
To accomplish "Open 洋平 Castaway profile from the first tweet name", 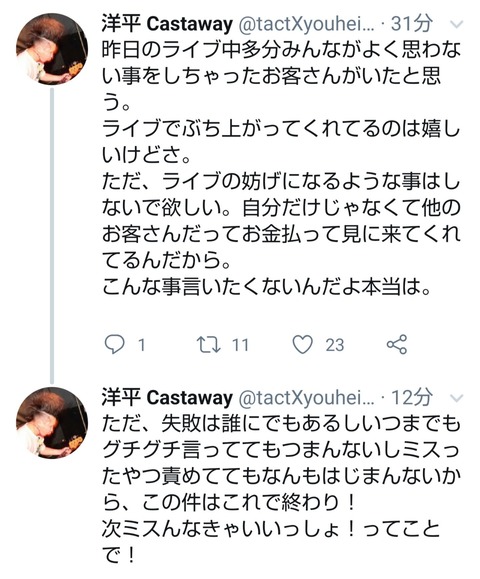I will click(167, 24).
